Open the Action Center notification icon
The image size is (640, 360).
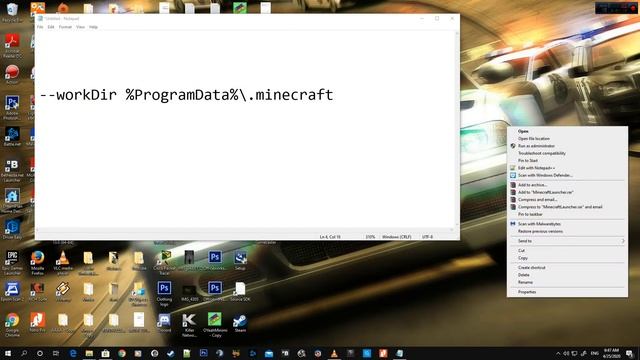630,353
